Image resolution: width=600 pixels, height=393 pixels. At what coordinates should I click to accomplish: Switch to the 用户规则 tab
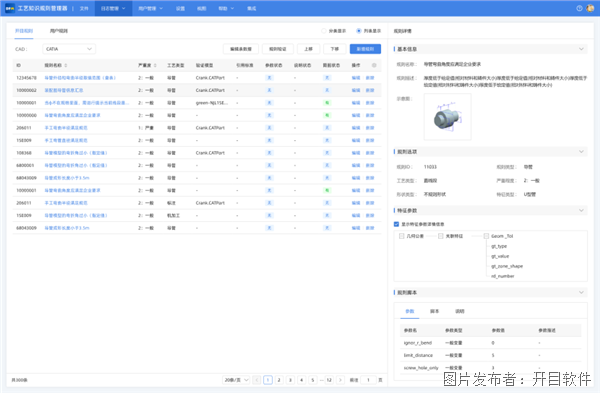click(59, 31)
